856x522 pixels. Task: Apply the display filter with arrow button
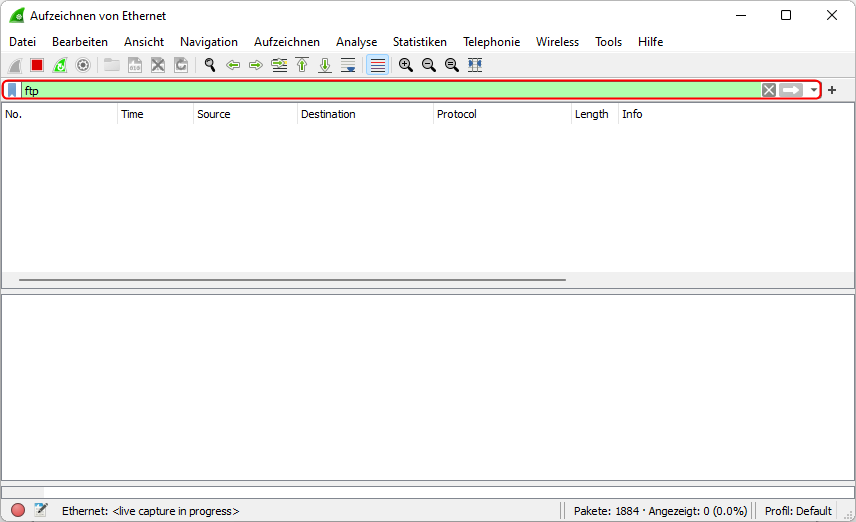click(x=791, y=90)
